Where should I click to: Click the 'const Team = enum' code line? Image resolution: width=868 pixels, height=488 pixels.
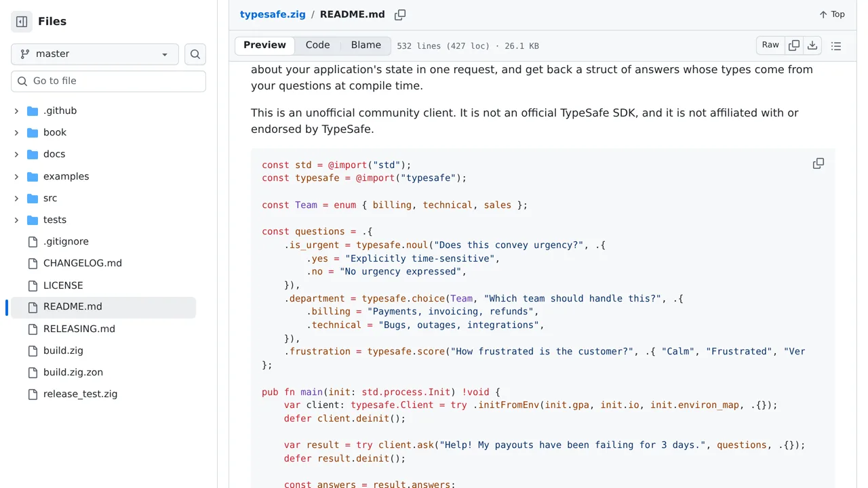tap(395, 205)
